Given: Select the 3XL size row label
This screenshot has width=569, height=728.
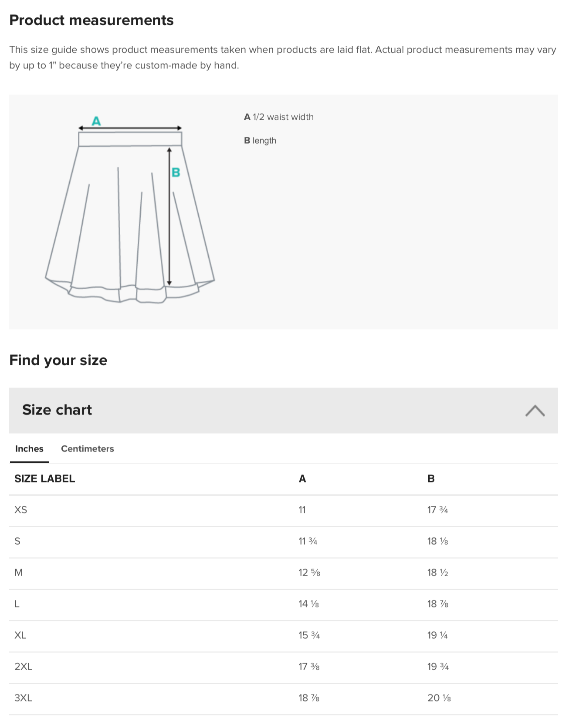Looking at the screenshot, I should [x=23, y=698].
